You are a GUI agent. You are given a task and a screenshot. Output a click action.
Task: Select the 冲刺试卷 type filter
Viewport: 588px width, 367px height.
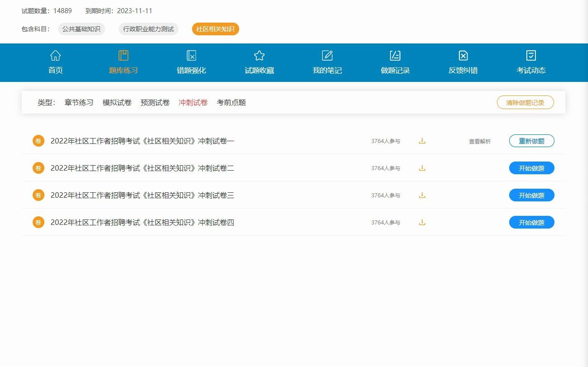tap(193, 102)
